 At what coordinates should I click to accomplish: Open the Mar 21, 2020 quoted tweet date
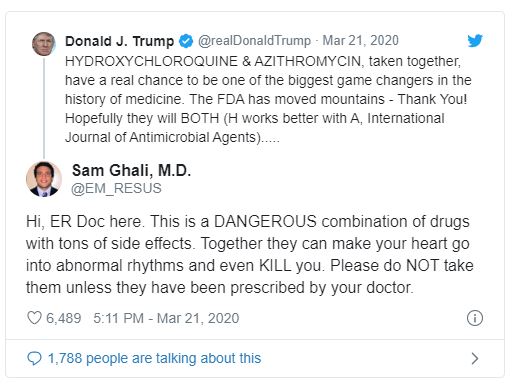pyautogui.click(x=360, y=41)
